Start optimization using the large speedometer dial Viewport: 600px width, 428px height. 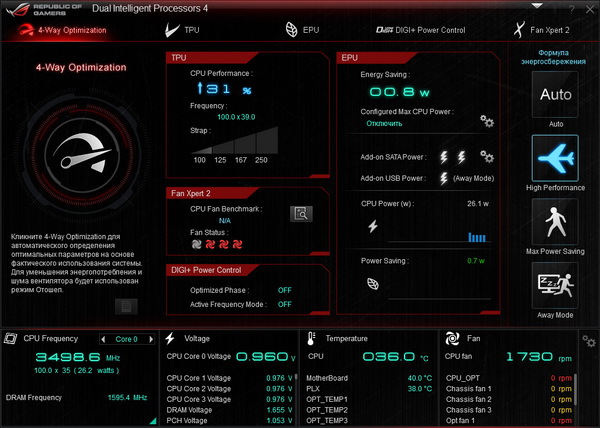tap(82, 158)
